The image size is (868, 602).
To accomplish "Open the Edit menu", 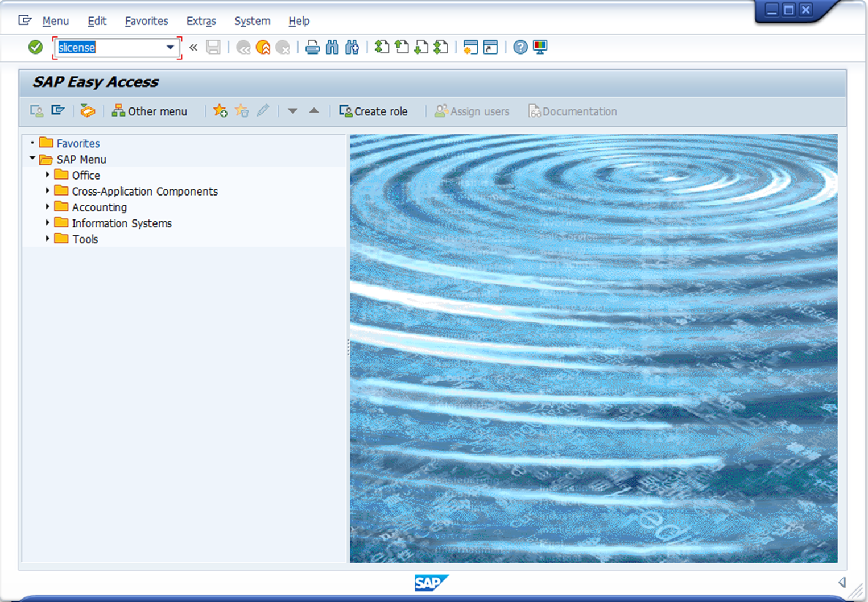I will [x=97, y=21].
